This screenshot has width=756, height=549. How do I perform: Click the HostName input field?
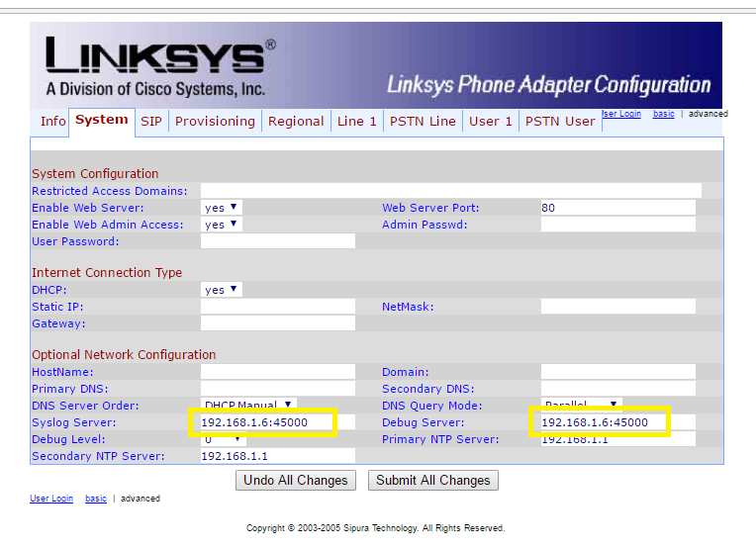pyautogui.click(x=278, y=372)
